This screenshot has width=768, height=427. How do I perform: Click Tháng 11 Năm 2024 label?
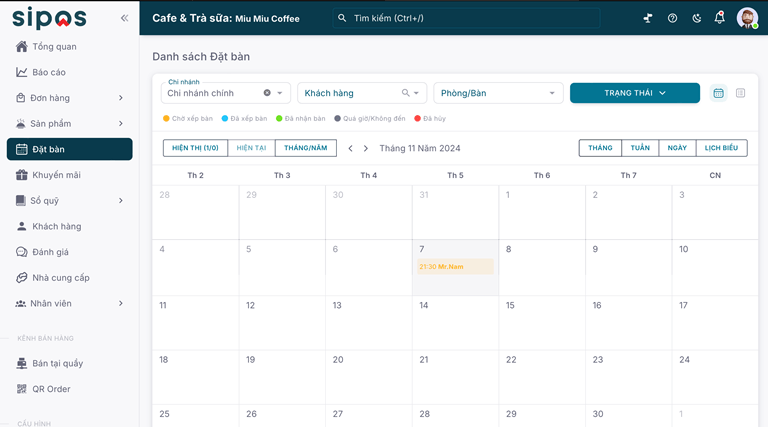point(420,148)
